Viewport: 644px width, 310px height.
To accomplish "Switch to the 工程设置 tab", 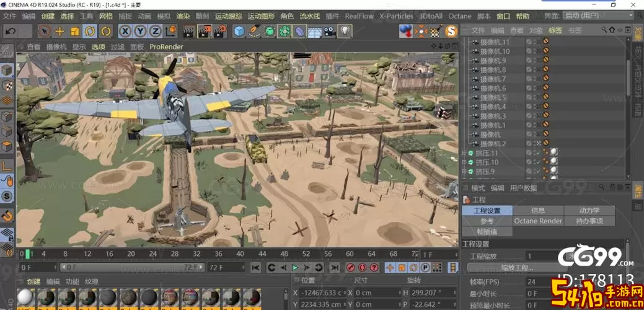I will [x=487, y=211].
